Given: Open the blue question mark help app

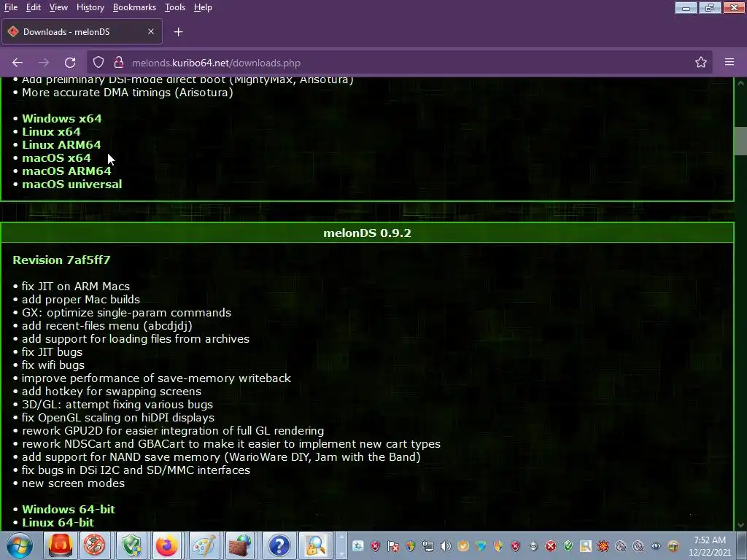Looking at the screenshot, I should [279, 545].
